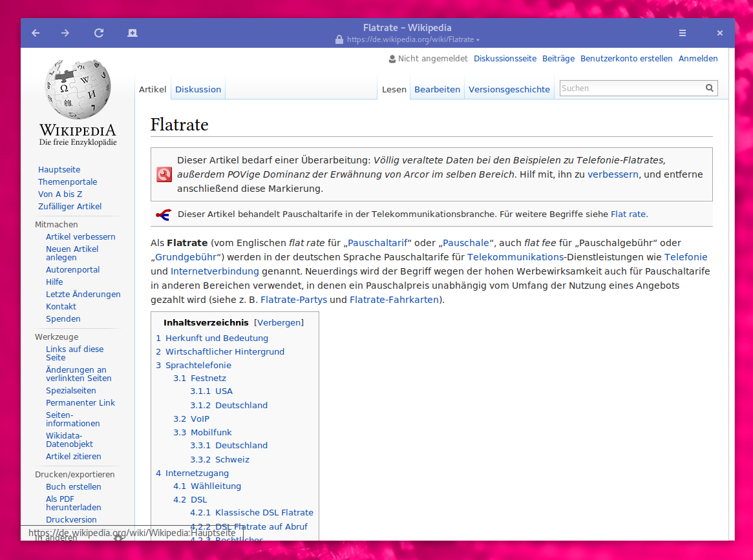The height and width of the screenshot is (560, 753).
Task: Jump to 3.3.2 Schweiz section
Action: point(220,460)
